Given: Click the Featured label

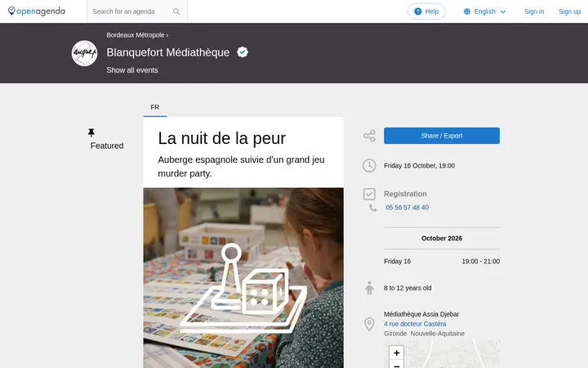Looking at the screenshot, I should [x=107, y=146].
